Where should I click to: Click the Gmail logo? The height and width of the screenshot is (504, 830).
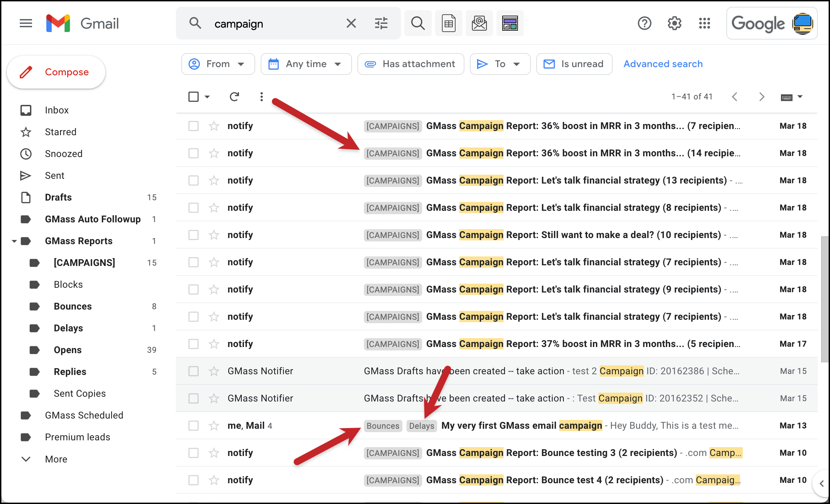point(82,23)
